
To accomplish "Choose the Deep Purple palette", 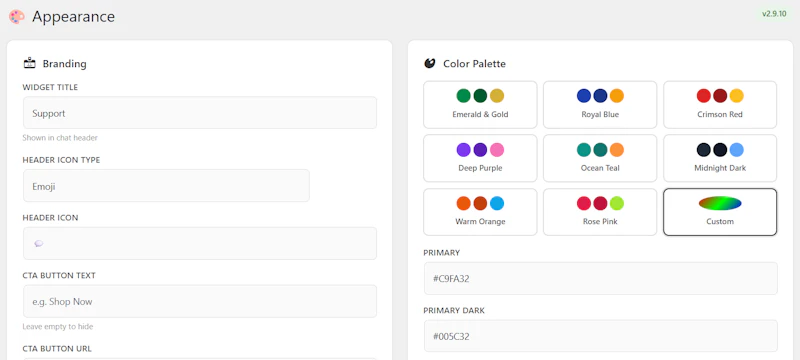I will click(480, 158).
